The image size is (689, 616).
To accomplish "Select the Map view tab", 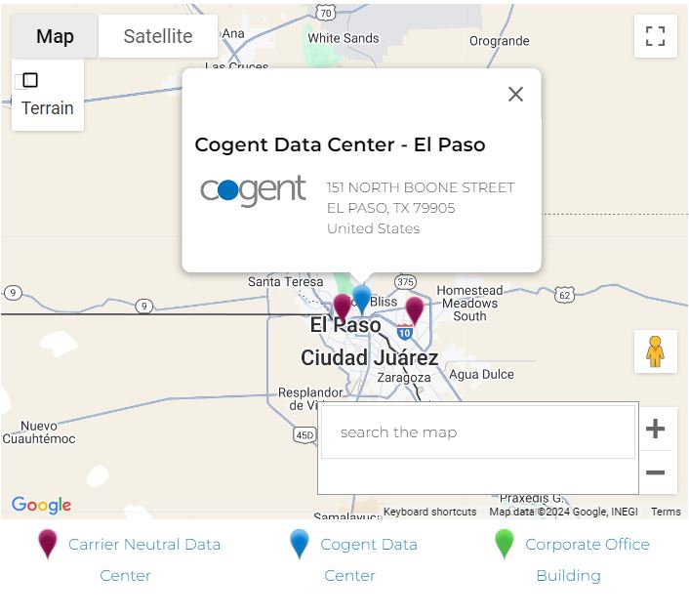I will 55,36.
